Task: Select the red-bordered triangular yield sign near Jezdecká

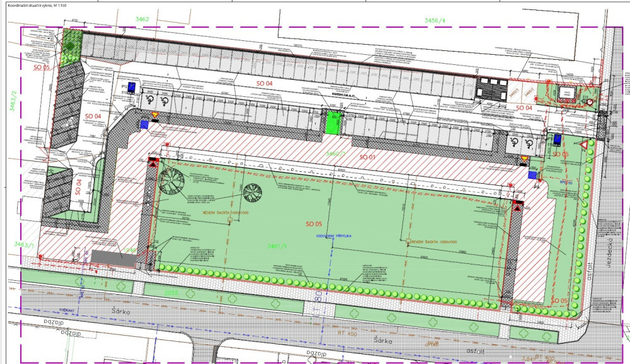Action: tap(584, 145)
